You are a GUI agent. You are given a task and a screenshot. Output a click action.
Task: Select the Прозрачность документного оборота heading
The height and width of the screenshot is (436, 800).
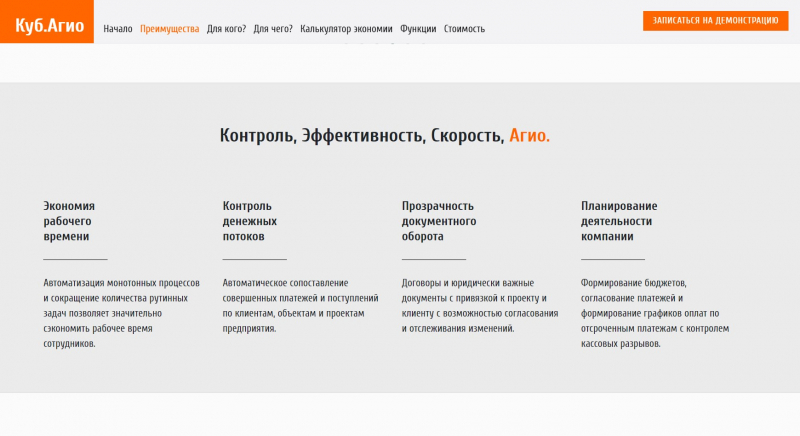point(439,221)
